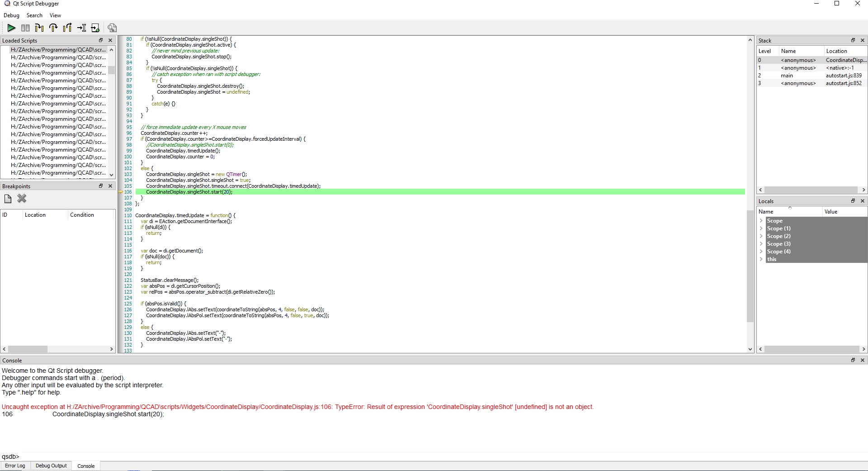Click the Run to New Script icon

(95, 28)
